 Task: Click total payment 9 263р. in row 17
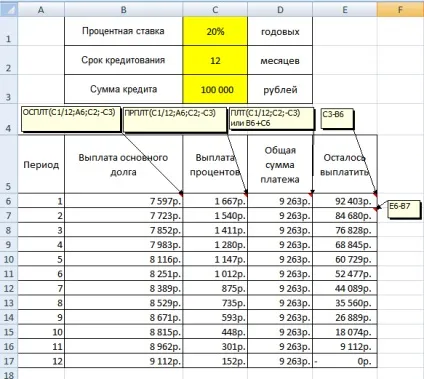[280, 361]
